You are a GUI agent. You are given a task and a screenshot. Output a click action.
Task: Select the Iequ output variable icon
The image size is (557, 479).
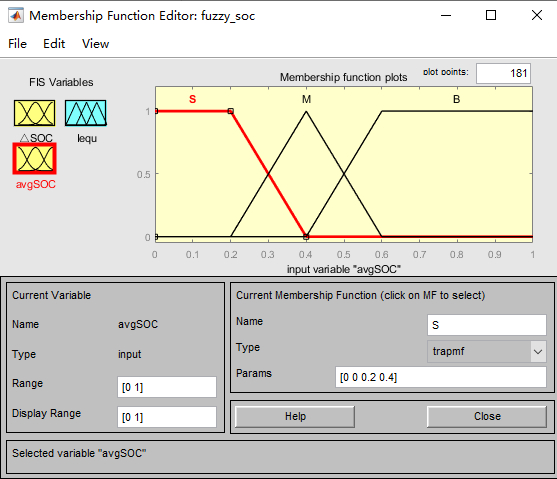point(86,113)
